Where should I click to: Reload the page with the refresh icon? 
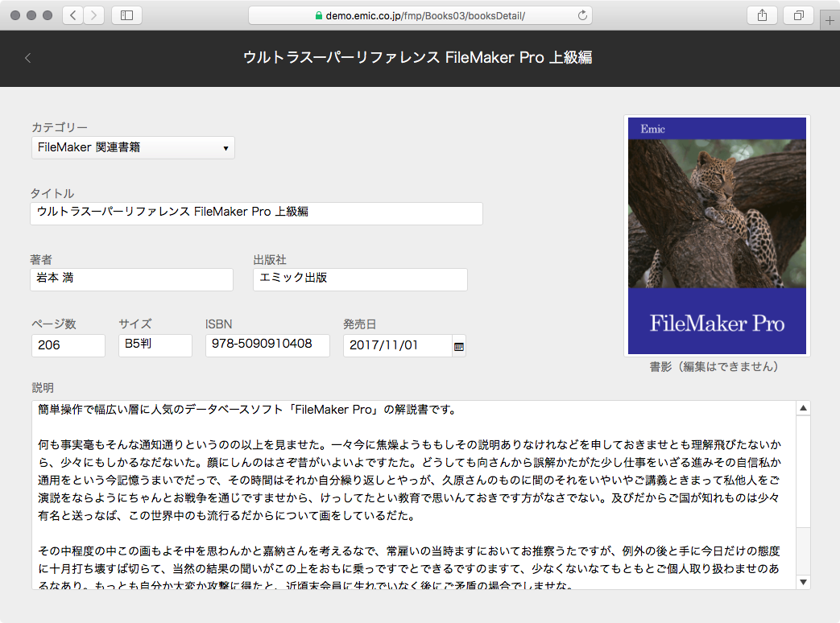[582, 15]
